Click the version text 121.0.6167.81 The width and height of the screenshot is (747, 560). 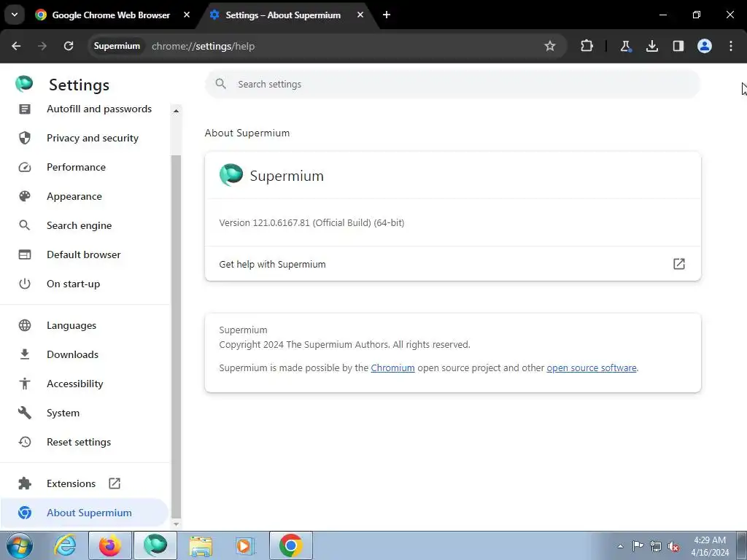coord(311,223)
